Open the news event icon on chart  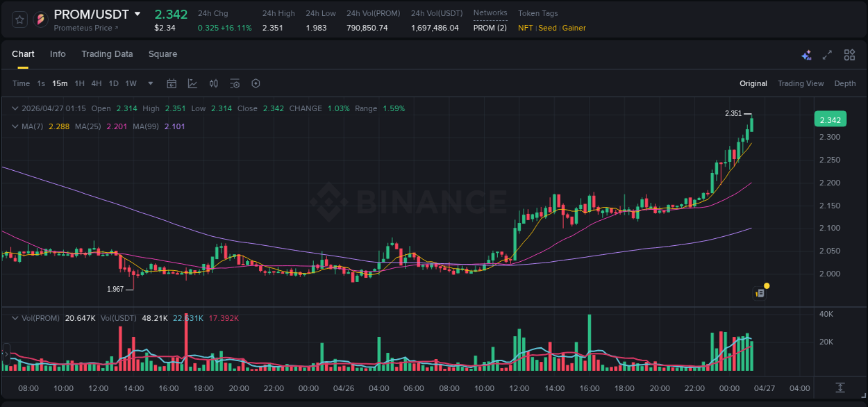point(760,293)
